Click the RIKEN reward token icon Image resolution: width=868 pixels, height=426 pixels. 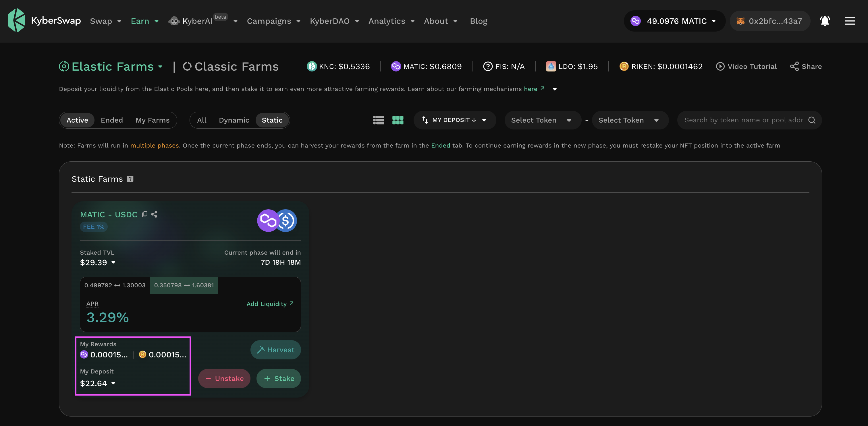coord(142,354)
